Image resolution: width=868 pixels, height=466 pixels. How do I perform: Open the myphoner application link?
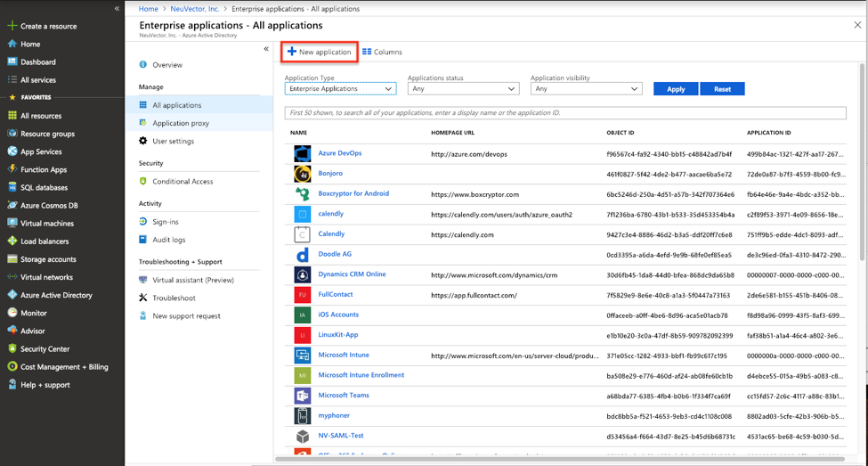pyautogui.click(x=334, y=415)
